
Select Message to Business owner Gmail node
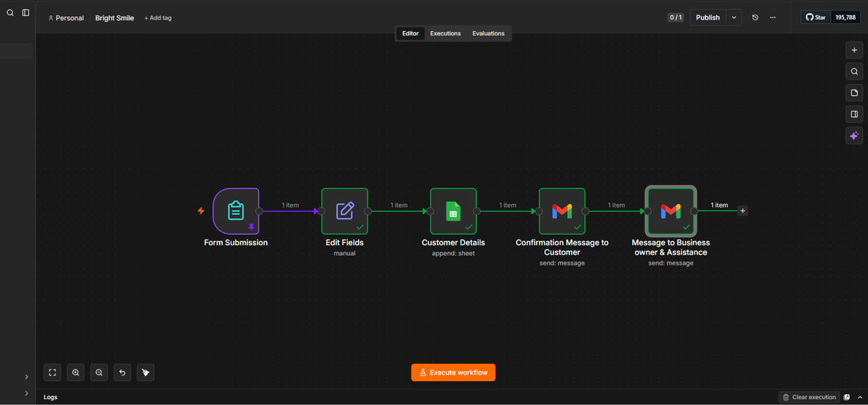(x=671, y=211)
